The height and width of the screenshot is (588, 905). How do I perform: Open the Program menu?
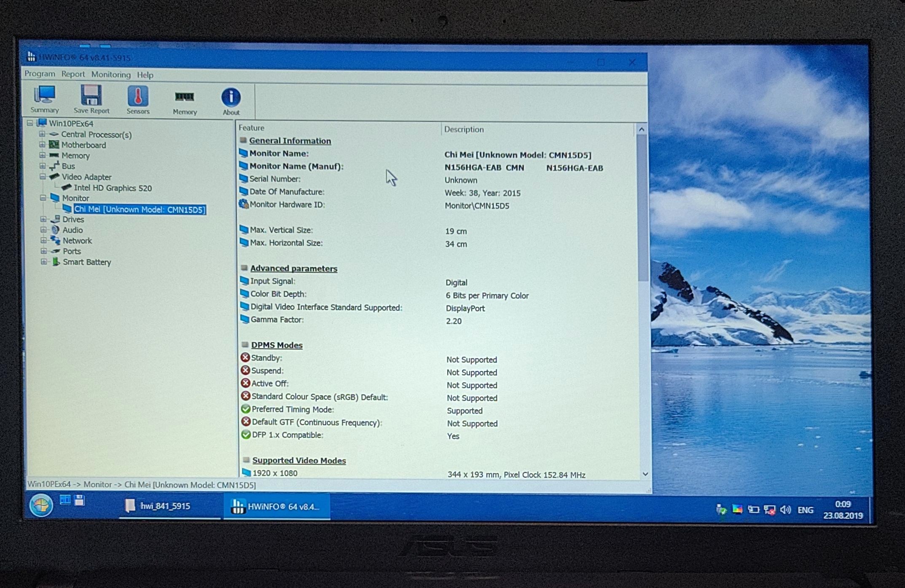(40, 74)
